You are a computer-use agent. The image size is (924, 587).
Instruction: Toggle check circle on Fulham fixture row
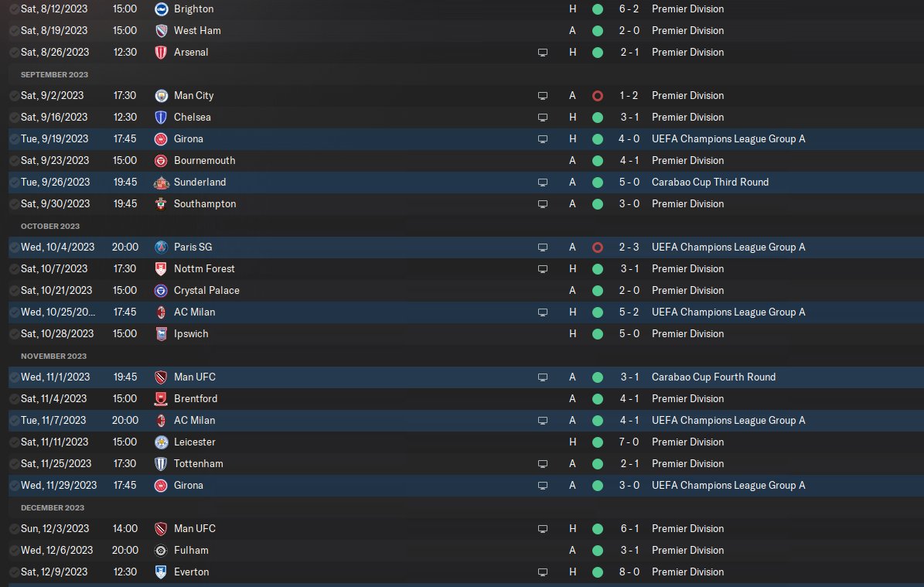coord(14,551)
